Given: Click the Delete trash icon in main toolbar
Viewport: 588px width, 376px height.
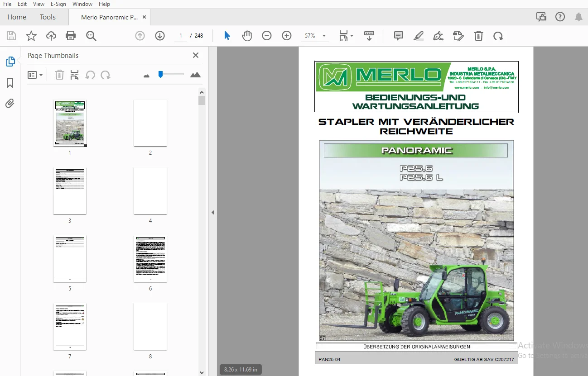Looking at the screenshot, I should pos(478,36).
